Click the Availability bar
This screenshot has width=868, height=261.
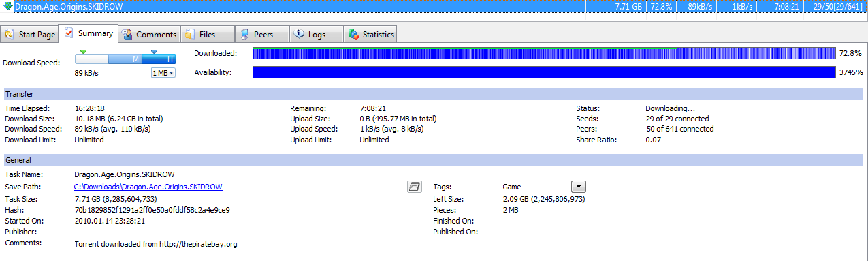[x=544, y=72]
